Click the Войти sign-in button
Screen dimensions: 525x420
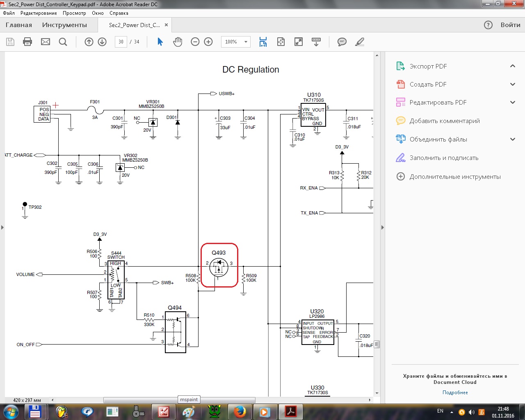[510, 25]
